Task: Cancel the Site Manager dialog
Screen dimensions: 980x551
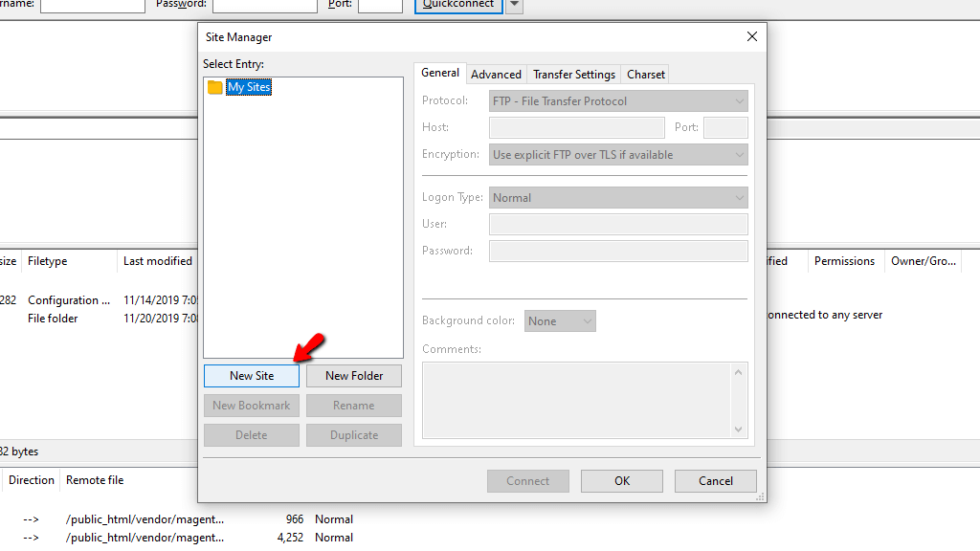Action: pos(716,481)
